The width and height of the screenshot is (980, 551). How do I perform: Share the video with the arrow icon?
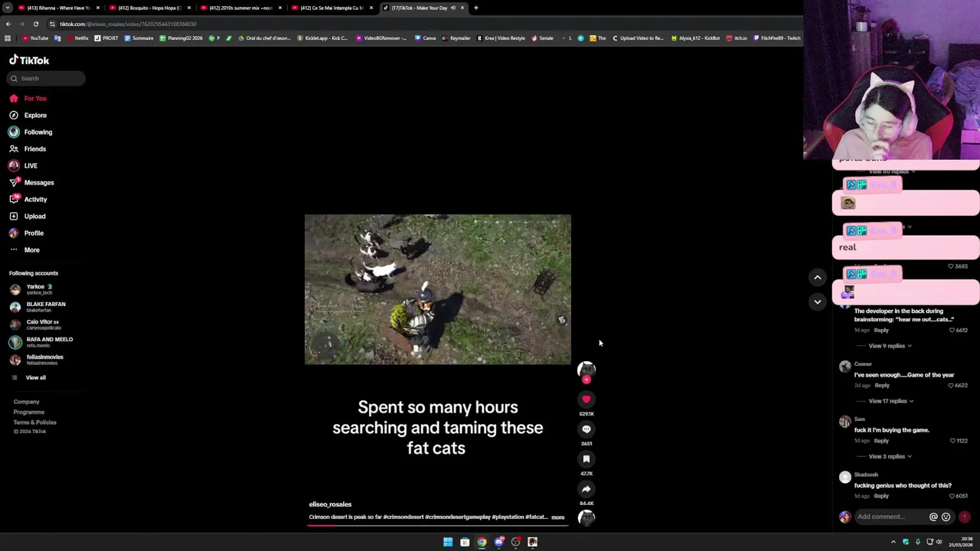tap(586, 489)
